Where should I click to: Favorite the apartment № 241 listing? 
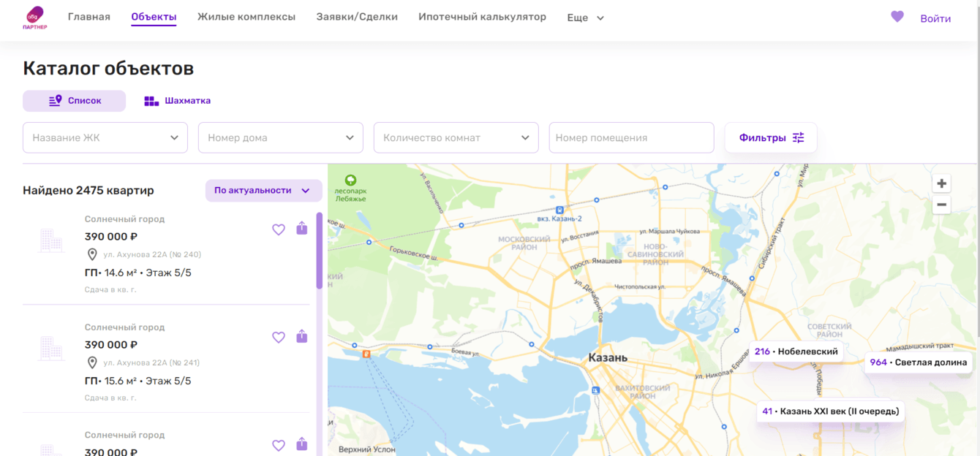[x=278, y=338]
